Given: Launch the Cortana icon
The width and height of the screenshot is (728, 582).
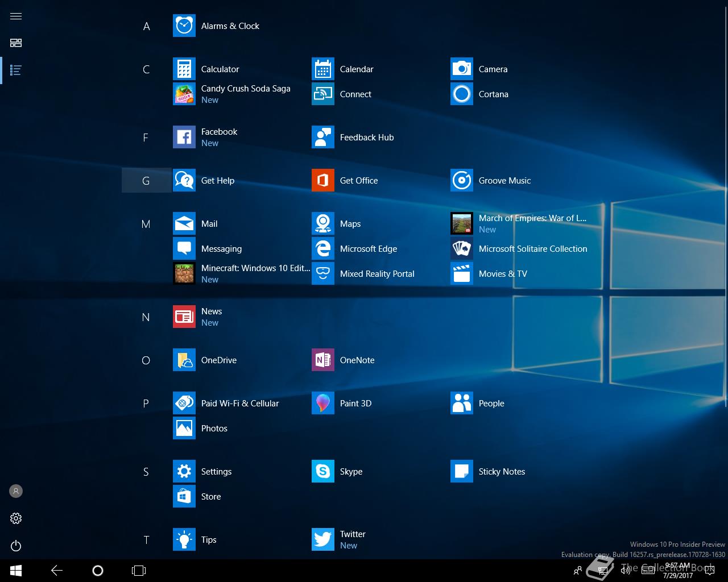Looking at the screenshot, I should 462,94.
